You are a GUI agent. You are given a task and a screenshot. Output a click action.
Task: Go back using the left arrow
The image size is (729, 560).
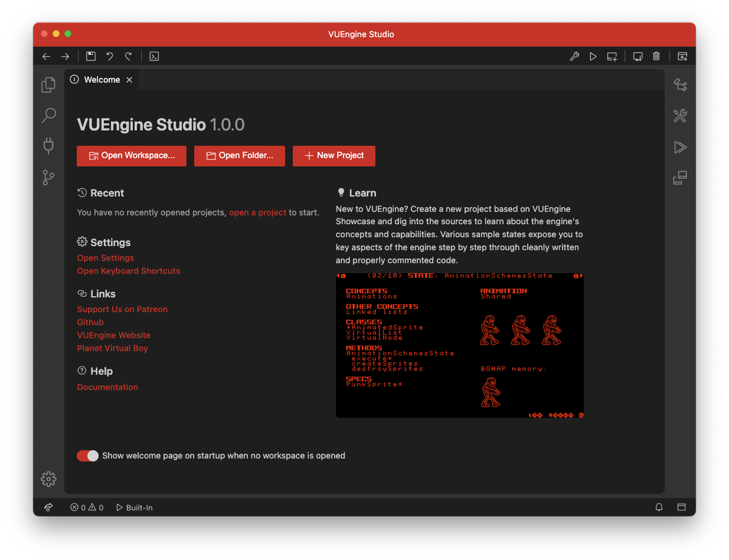tap(47, 56)
